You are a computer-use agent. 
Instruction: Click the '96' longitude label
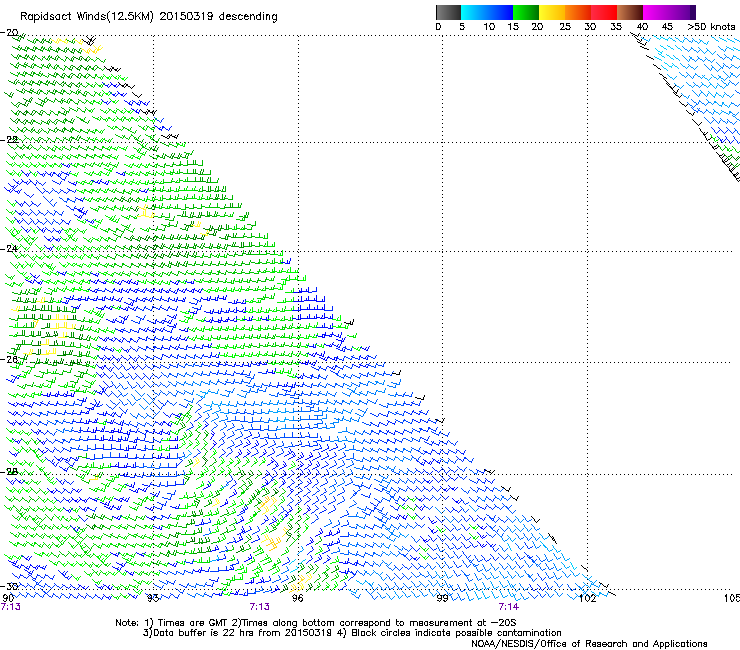click(x=298, y=598)
